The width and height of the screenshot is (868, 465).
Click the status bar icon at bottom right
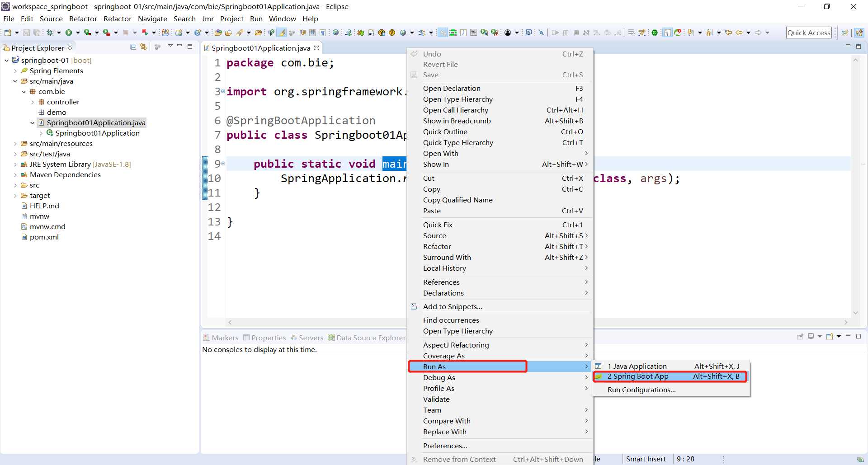[x=860, y=459]
